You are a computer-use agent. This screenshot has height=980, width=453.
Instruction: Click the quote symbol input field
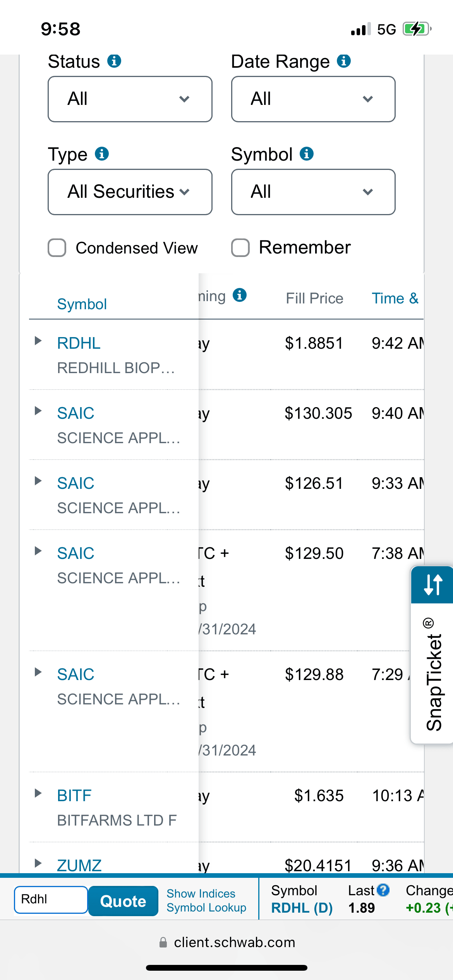tap(51, 899)
